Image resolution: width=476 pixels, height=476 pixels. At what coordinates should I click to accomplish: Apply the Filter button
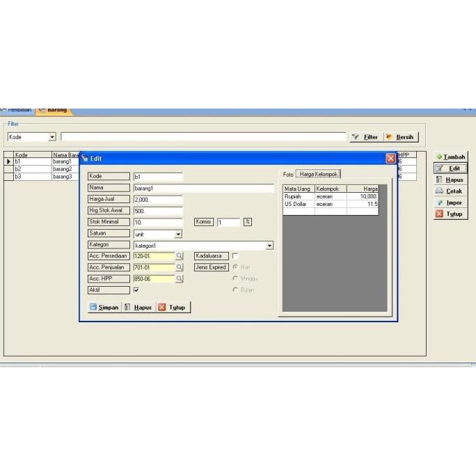point(366,137)
